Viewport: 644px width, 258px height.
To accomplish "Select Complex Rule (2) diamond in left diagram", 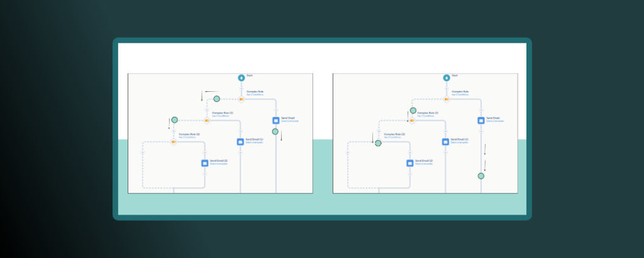I will coord(174,142).
